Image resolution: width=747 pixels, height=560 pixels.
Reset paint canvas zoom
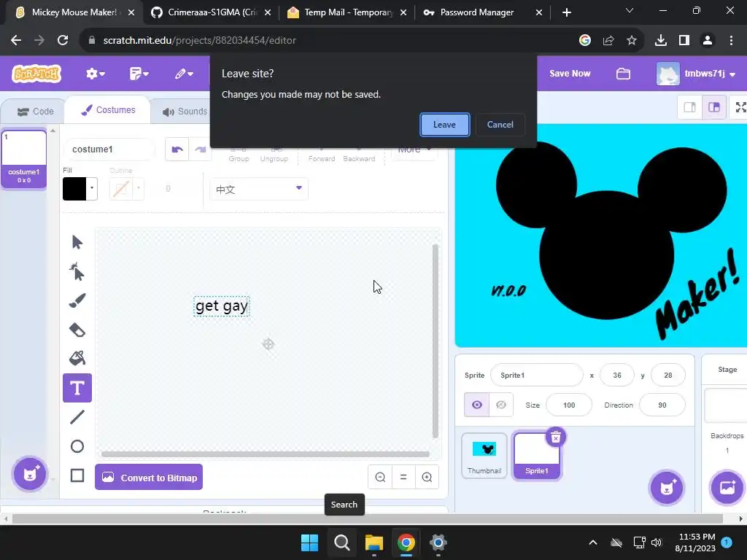(x=403, y=477)
